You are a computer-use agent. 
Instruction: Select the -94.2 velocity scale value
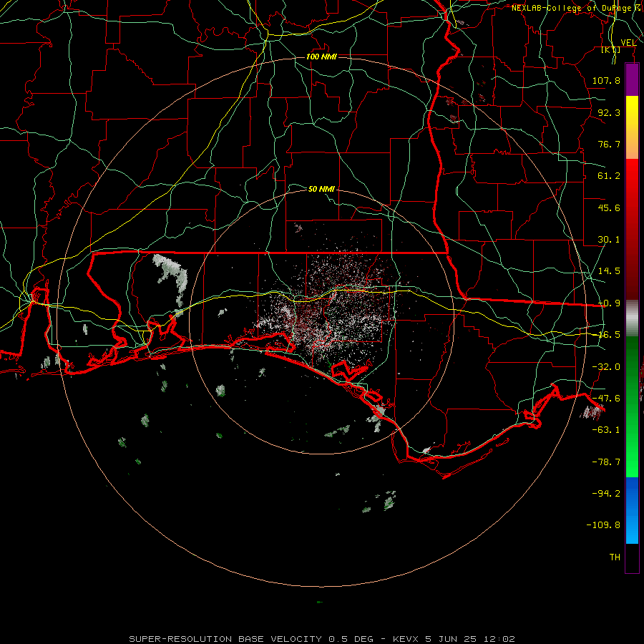tap(606, 493)
